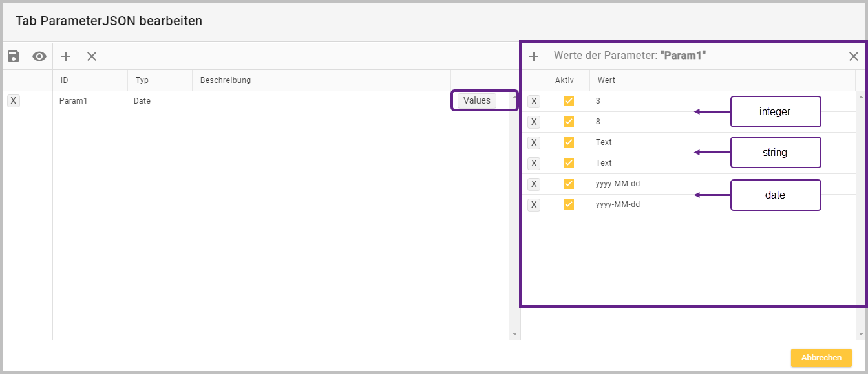Toggle Aktiv checkbox for first Text value
The image size is (868, 374).
coord(569,142)
